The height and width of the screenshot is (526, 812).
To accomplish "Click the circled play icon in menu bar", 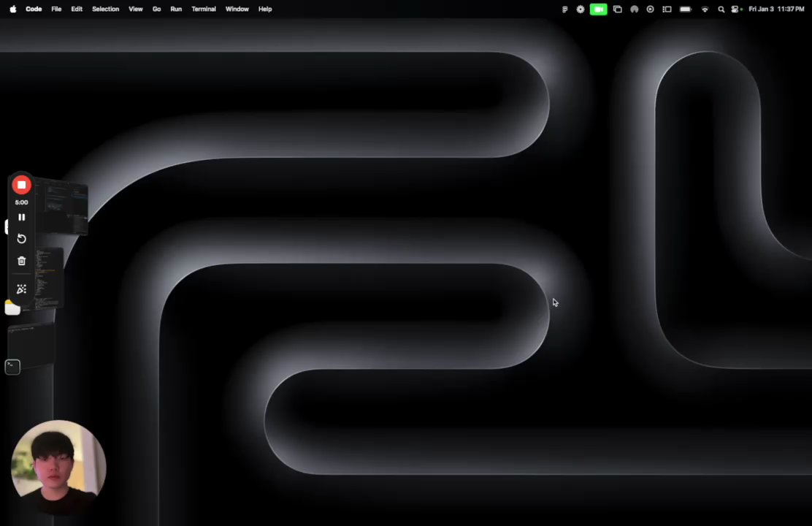I will click(x=651, y=9).
